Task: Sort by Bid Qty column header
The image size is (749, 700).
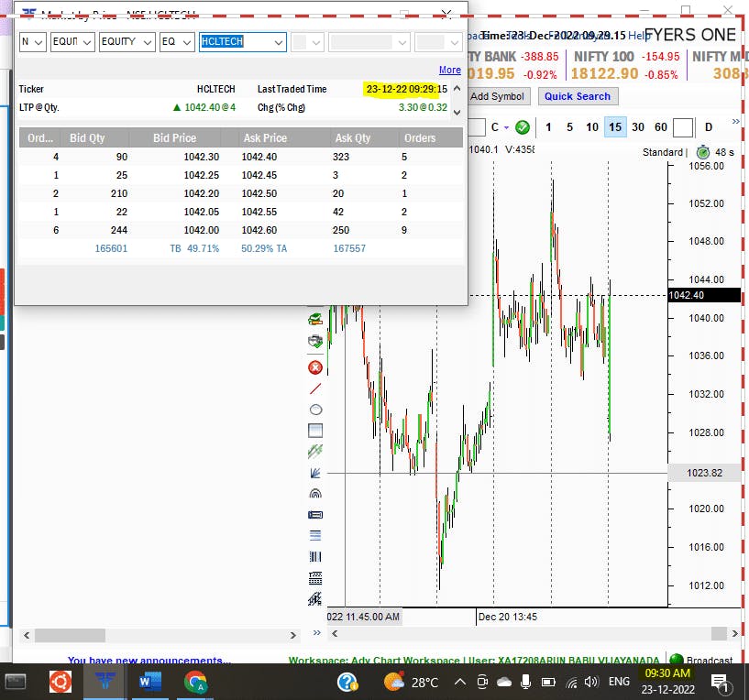Action: [x=87, y=138]
